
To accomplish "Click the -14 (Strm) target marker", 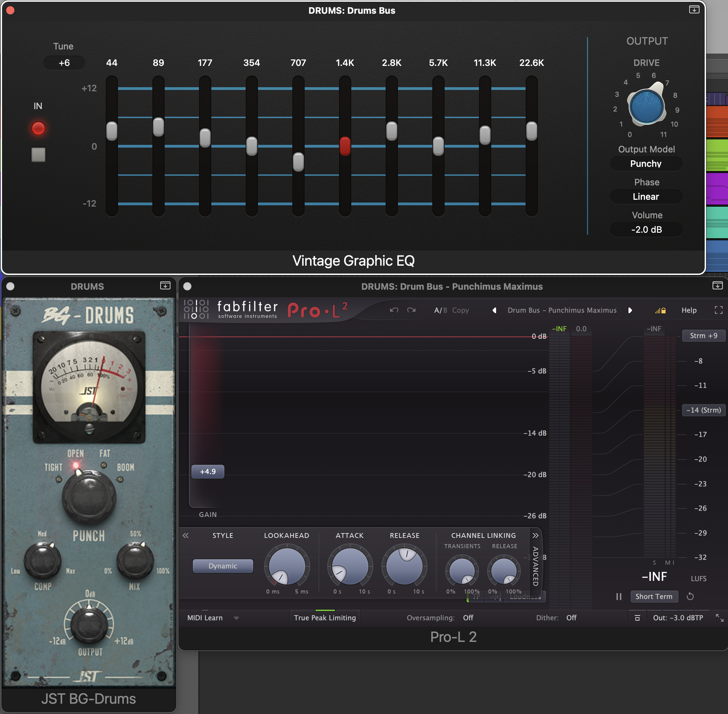I will pyautogui.click(x=704, y=410).
